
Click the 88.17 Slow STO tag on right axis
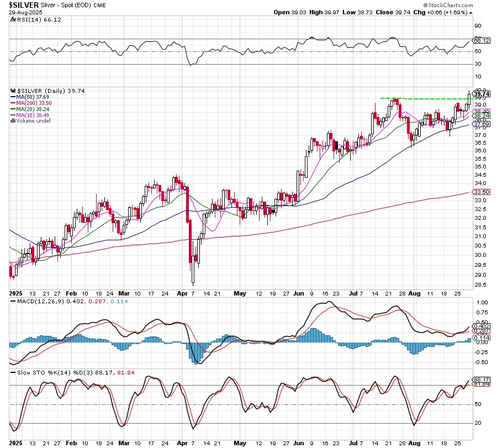(481, 380)
